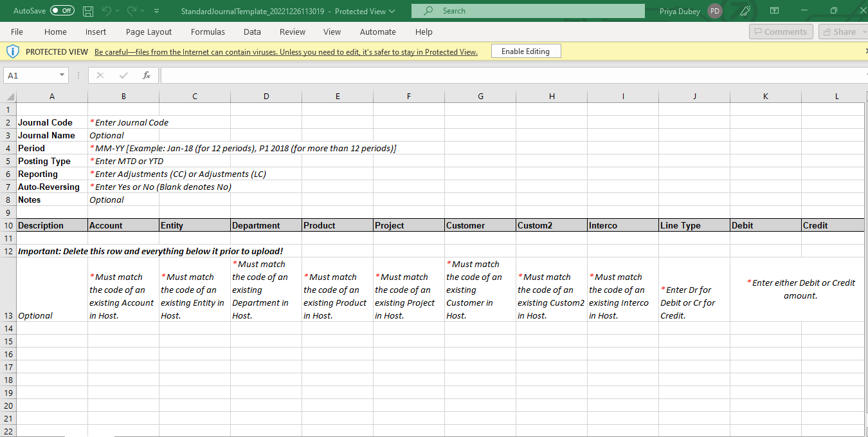This screenshot has width=868, height=437.
Task: Open the Insert ribbon tab
Action: 96,32
